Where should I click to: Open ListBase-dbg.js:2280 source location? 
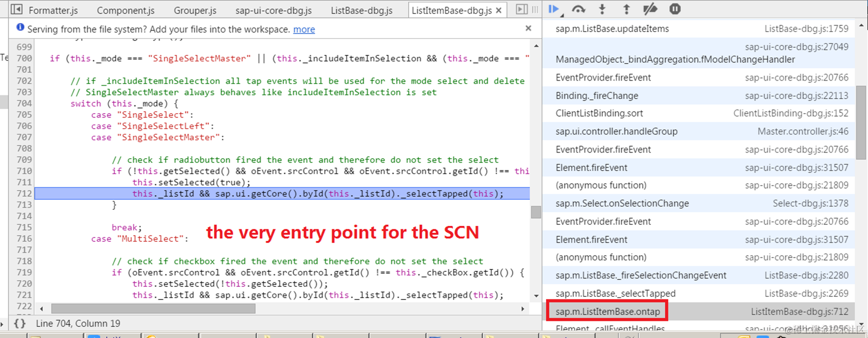[806, 275]
